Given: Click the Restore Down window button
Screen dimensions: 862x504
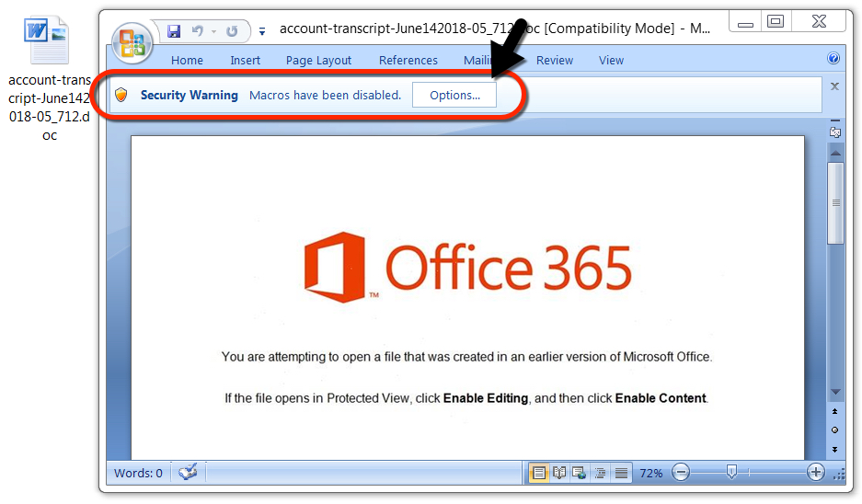Looking at the screenshot, I should pos(776,22).
